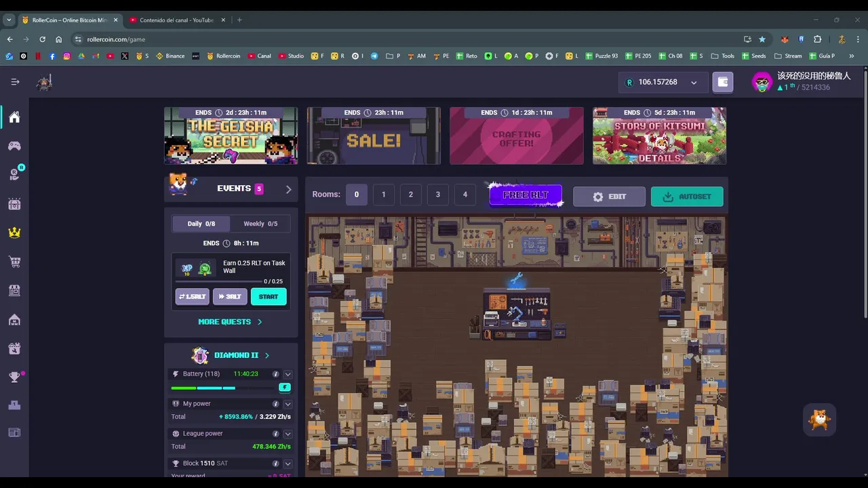This screenshot has height=488, width=868.
Task: Expand the sidebar with hamburger menu icon
Action: coord(15,82)
